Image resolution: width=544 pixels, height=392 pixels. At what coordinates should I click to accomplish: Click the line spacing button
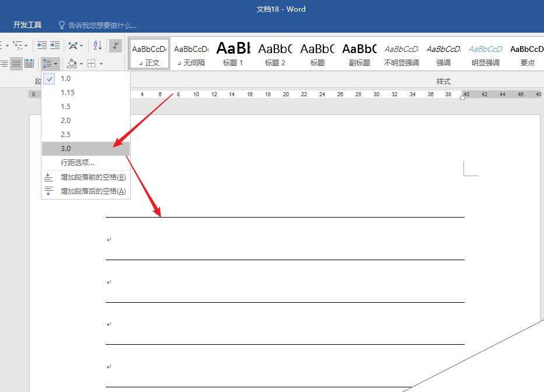[50, 64]
